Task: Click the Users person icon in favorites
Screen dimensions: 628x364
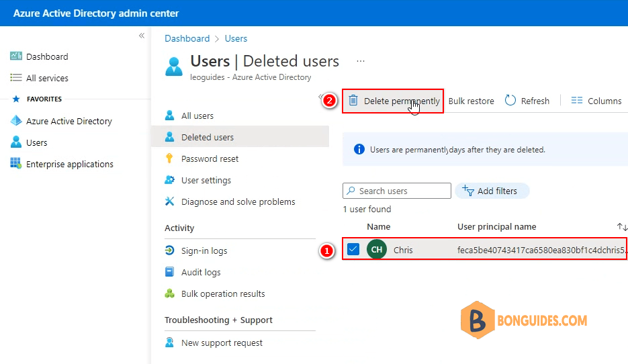Action: (16, 142)
